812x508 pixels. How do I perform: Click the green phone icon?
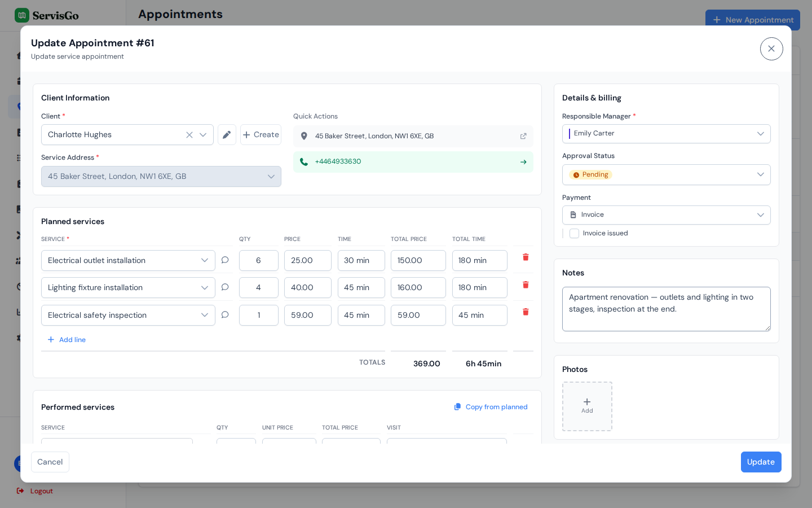[x=304, y=162]
